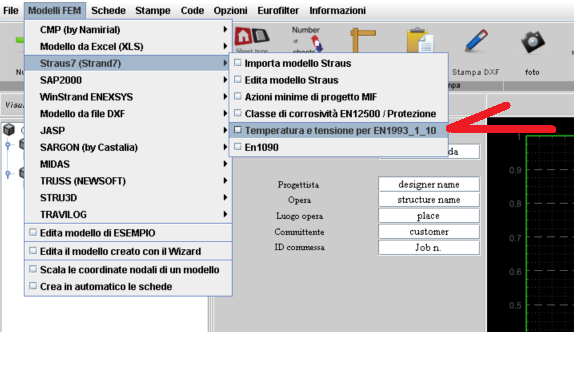This screenshot has width=574, height=365.
Task: Click the Progettista field 'designer name'
Action: tap(429, 185)
